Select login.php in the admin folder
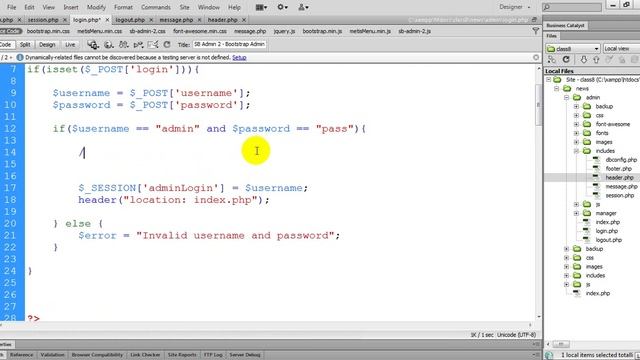 607,231
